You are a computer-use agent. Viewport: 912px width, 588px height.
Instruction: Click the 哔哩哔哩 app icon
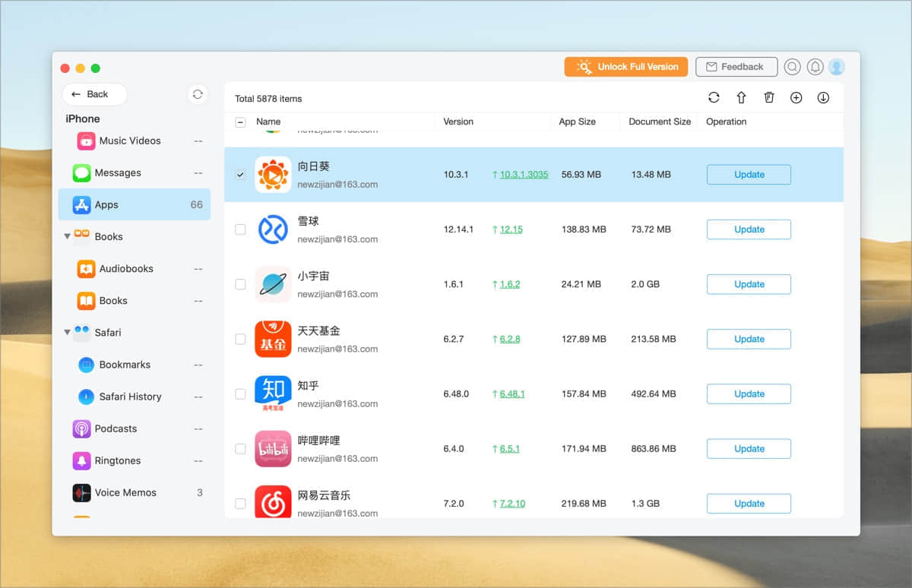click(273, 448)
